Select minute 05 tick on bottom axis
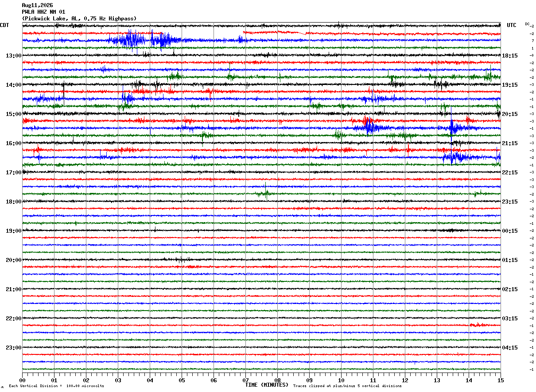This screenshot has width=536, height=392. pos(182,380)
